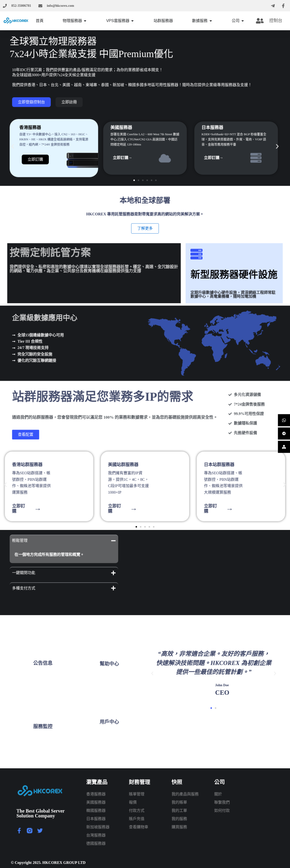
Task: Click the 立即註冊 button
Action: [x=69, y=102]
